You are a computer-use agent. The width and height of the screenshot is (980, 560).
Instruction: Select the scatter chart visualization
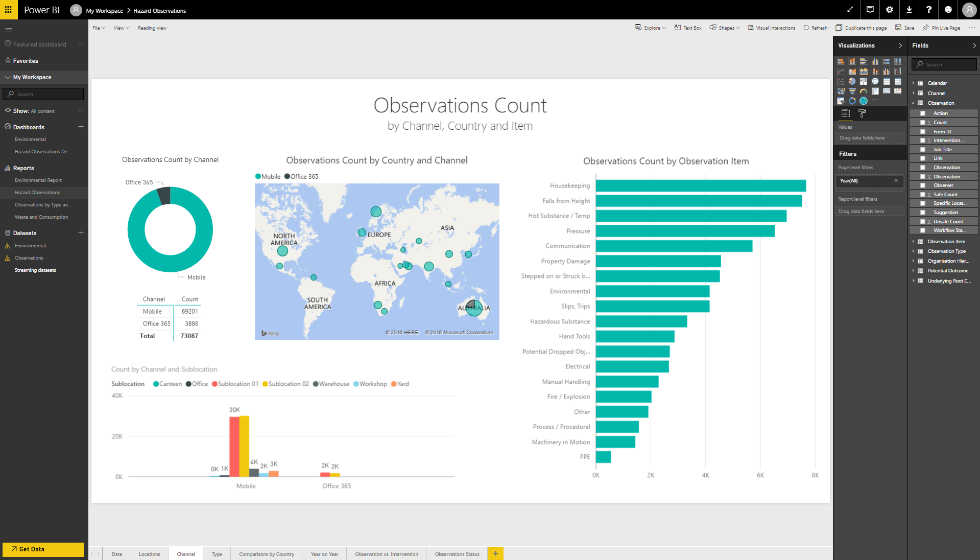841,81
